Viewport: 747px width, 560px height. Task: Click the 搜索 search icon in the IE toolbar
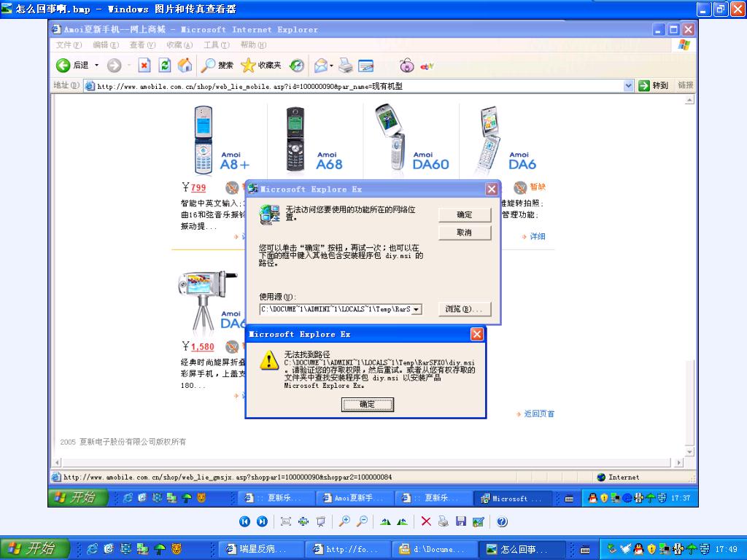pos(217,65)
